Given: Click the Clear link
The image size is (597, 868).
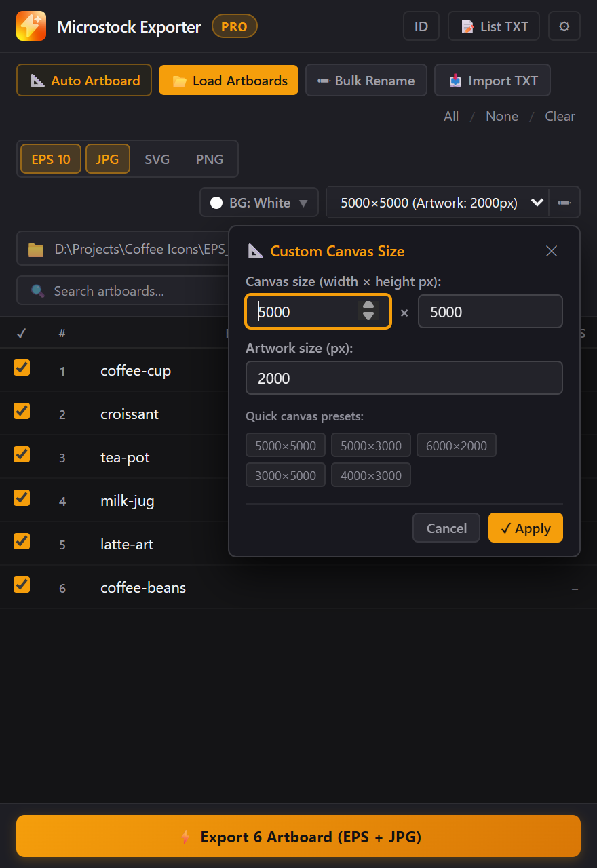Looking at the screenshot, I should (560, 116).
